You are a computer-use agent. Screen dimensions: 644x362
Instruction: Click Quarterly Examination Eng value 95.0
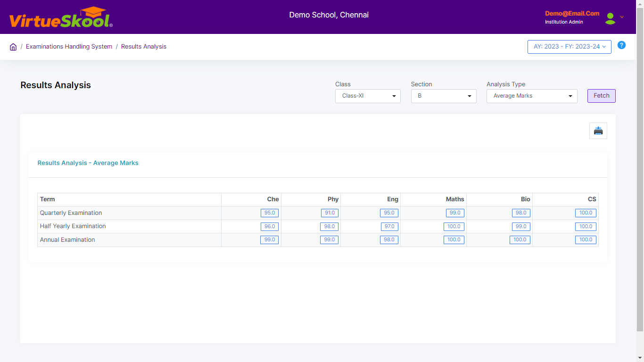pyautogui.click(x=389, y=213)
